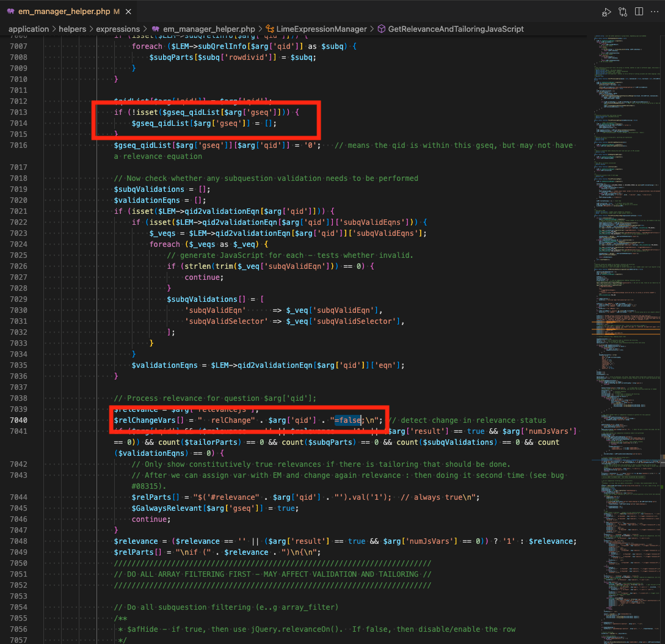Click the GetRelevanceAndTailoringJavaScript method cube icon

[x=381, y=29]
